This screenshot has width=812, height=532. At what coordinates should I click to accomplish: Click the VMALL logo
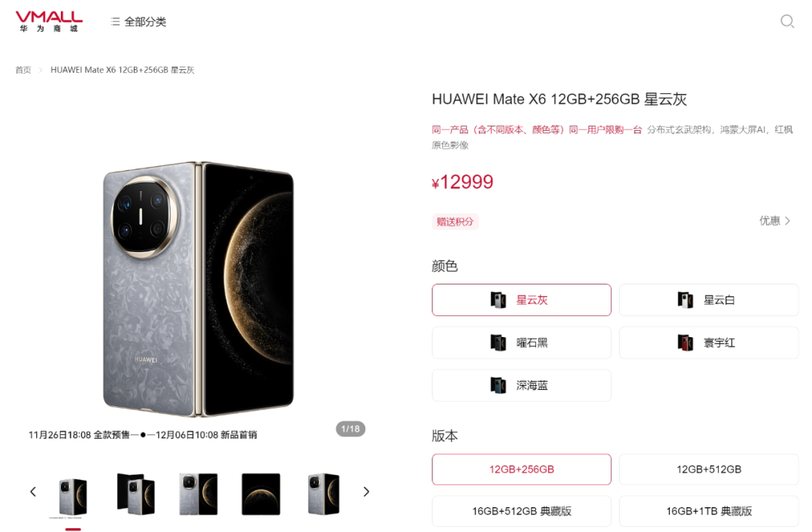pos(49,21)
